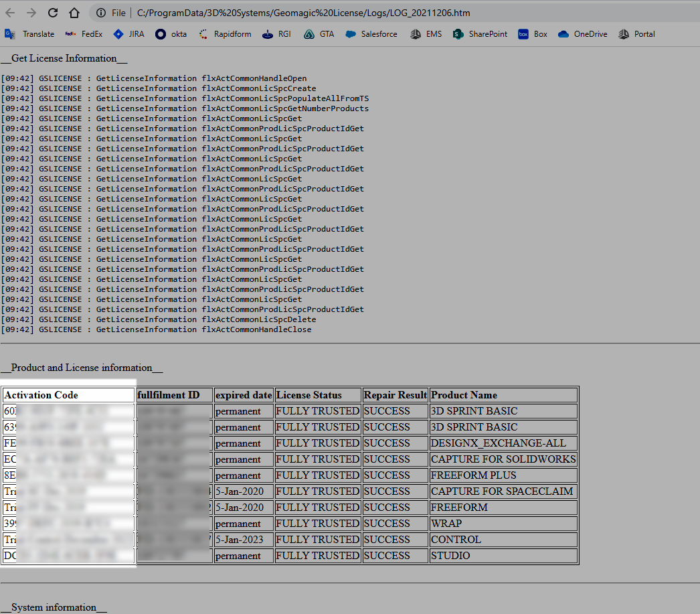The height and width of the screenshot is (614, 700).
Task: Click the back navigation arrow
Action: pyautogui.click(x=10, y=12)
